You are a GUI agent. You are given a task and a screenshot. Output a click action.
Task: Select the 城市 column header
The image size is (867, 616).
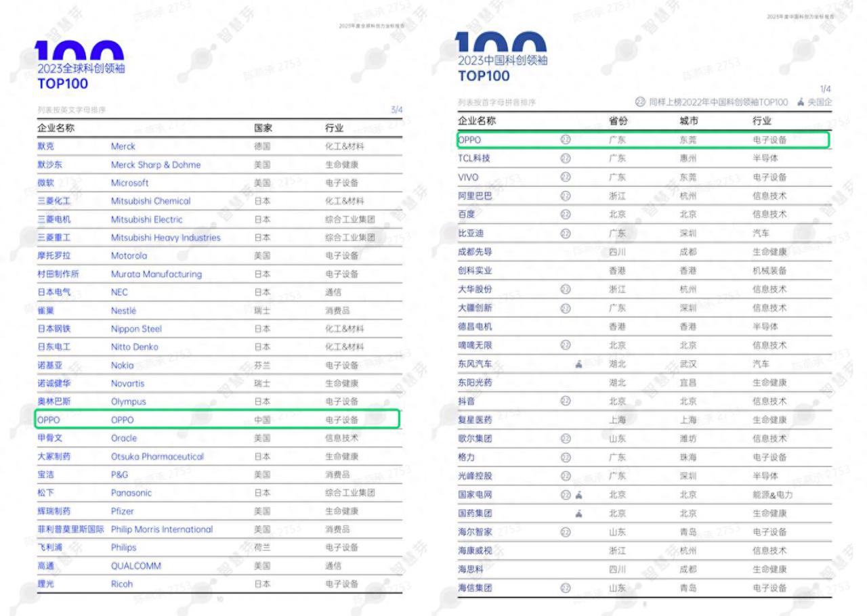point(689,121)
